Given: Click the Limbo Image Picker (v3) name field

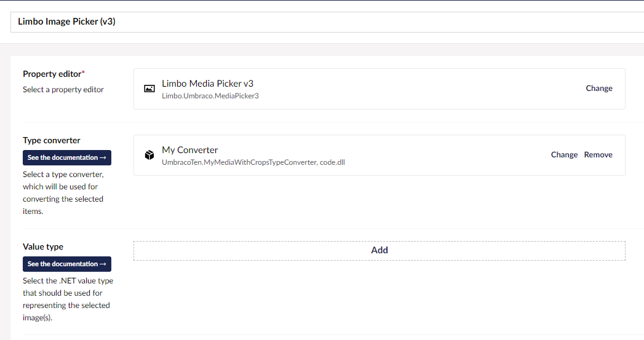Looking at the screenshot, I should (327, 22).
